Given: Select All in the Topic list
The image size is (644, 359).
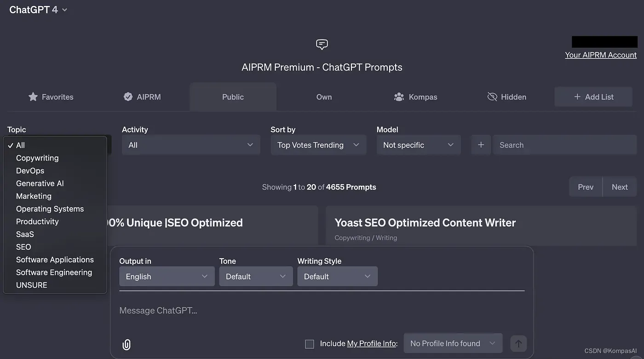Looking at the screenshot, I should (x=55, y=145).
